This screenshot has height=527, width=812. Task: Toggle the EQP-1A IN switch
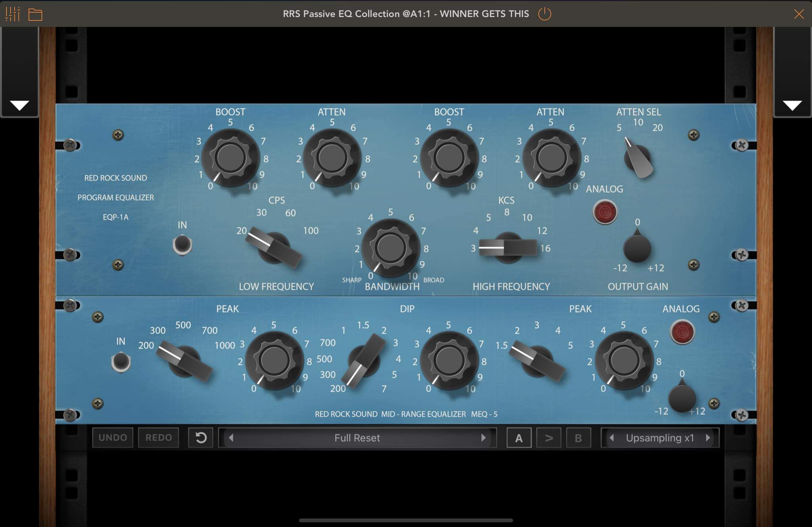tap(182, 244)
